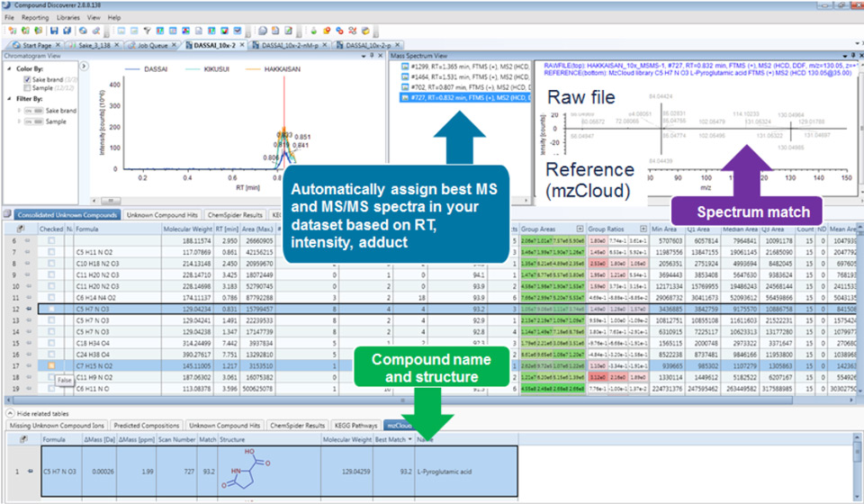The height and width of the screenshot is (504, 864).
Task: Click the field chooser icon in mzCloud table header
Action: coord(23,439)
